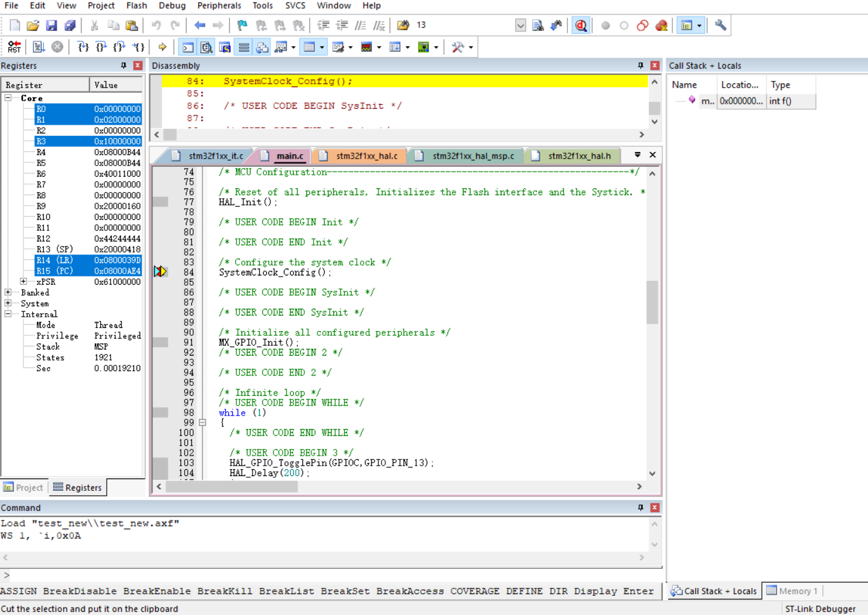868x615 pixels.
Task: Collapse the Core registers tree node
Action: pyautogui.click(x=8, y=98)
